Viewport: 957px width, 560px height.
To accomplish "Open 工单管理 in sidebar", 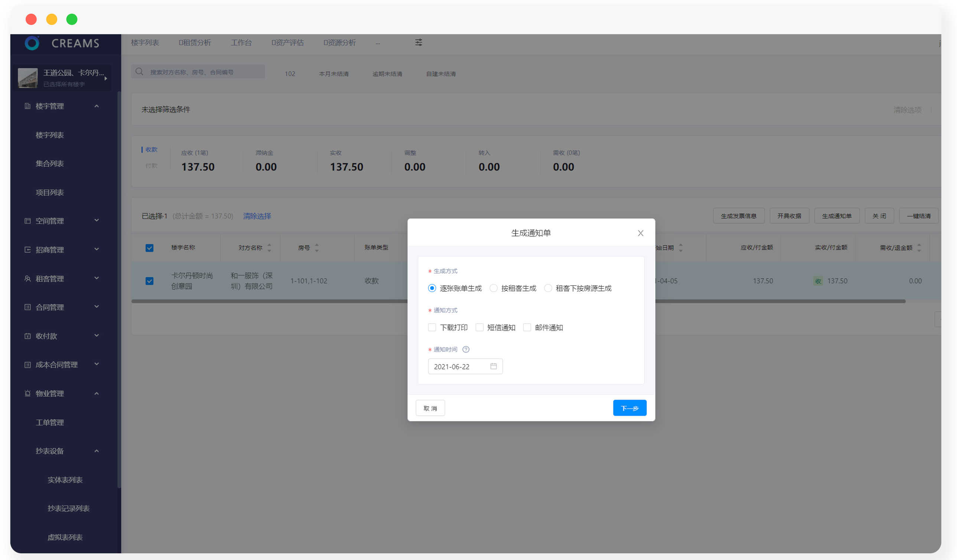I will 49,422.
